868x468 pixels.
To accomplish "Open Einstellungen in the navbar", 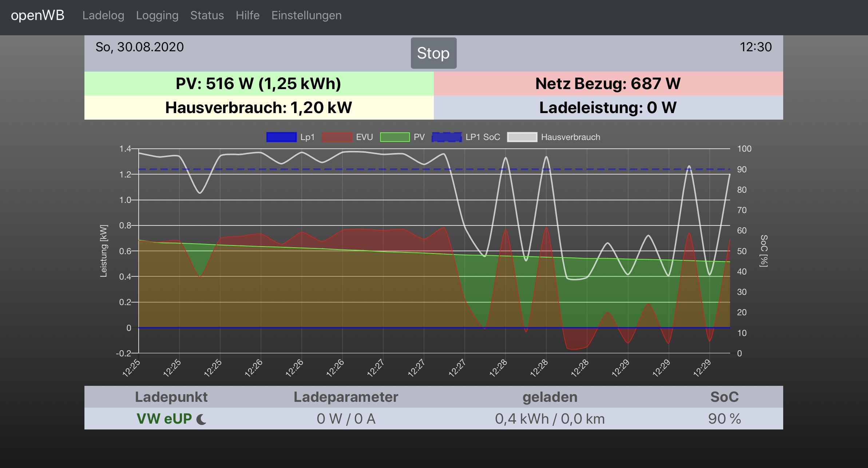I will point(306,15).
